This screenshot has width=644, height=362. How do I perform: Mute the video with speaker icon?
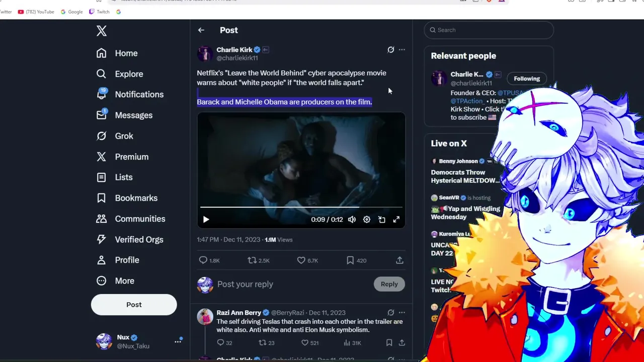click(x=352, y=220)
